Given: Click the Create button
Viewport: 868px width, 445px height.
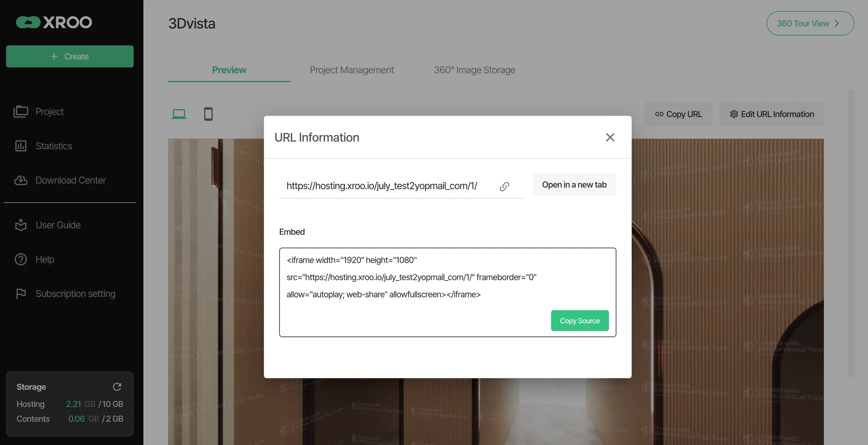Looking at the screenshot, I should pyautogui.click(x=70, y=56).
